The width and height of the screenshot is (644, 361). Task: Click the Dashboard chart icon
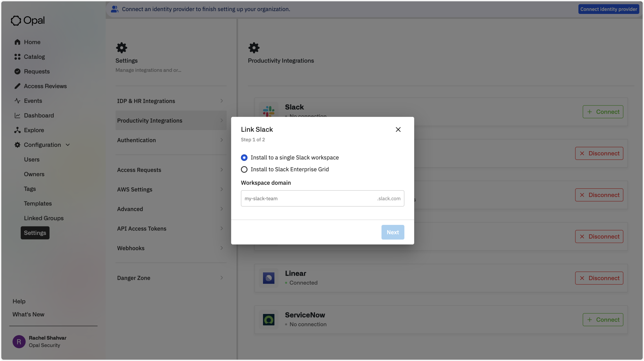[x=17, y=115]
